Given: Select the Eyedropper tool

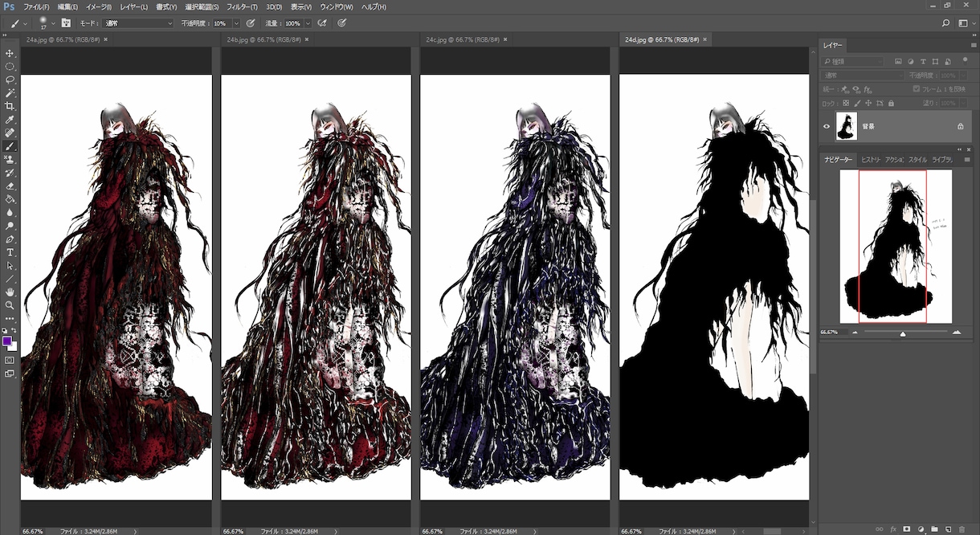Looking at the screenshot, I should tap(10, 120).
